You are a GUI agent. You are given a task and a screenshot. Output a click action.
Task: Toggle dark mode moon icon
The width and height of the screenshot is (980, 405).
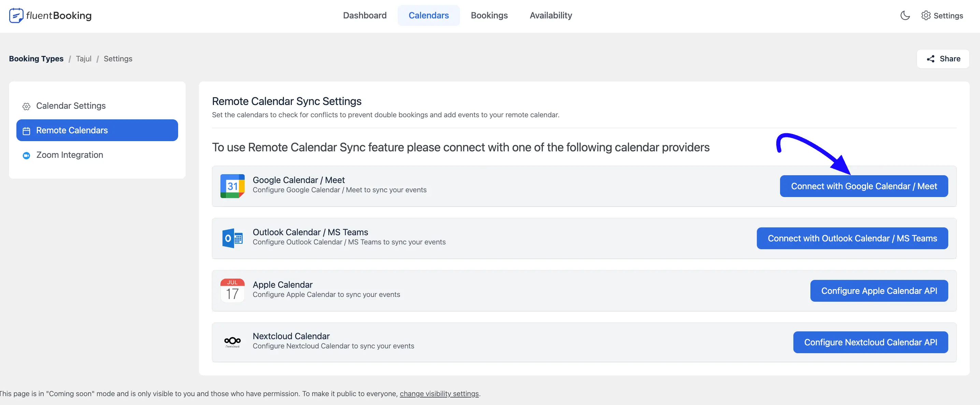pos(905,16)
